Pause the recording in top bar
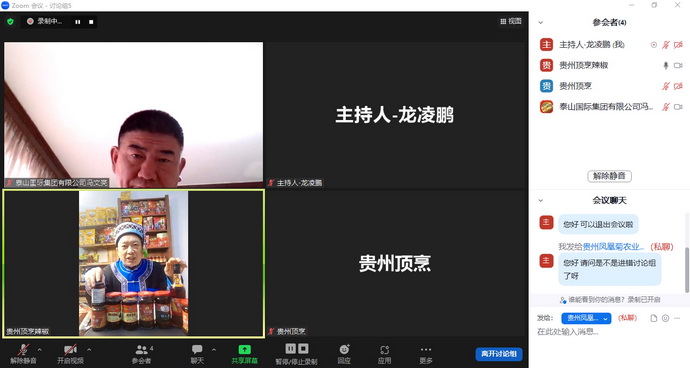This screenshot has height=368, width=690. (x=77, y=22)
